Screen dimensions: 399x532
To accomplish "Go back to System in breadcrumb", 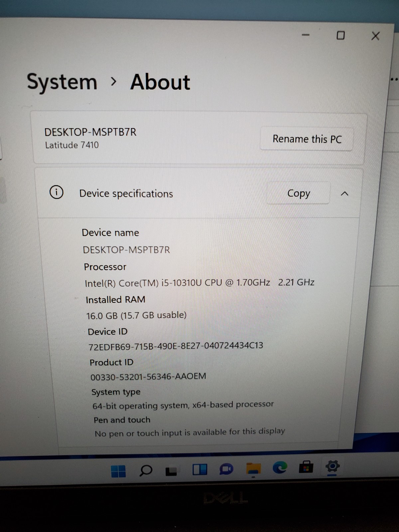I will pos(62,82).
